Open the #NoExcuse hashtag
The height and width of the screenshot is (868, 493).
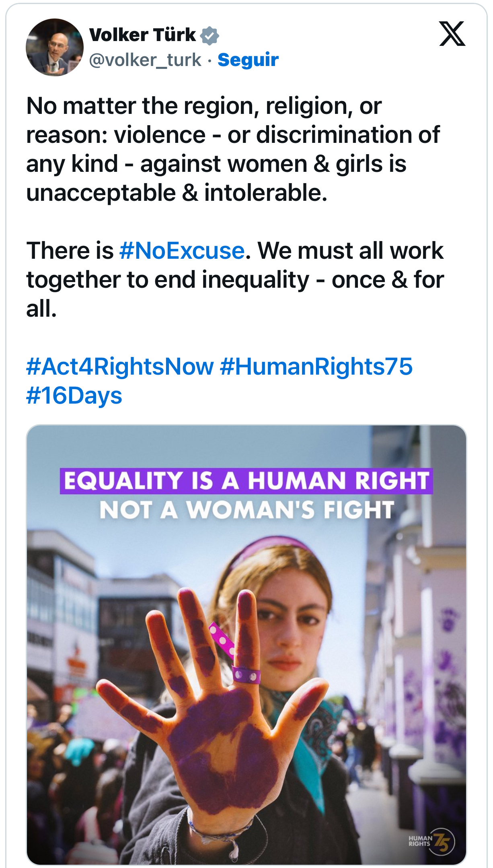tap(182, 251)
